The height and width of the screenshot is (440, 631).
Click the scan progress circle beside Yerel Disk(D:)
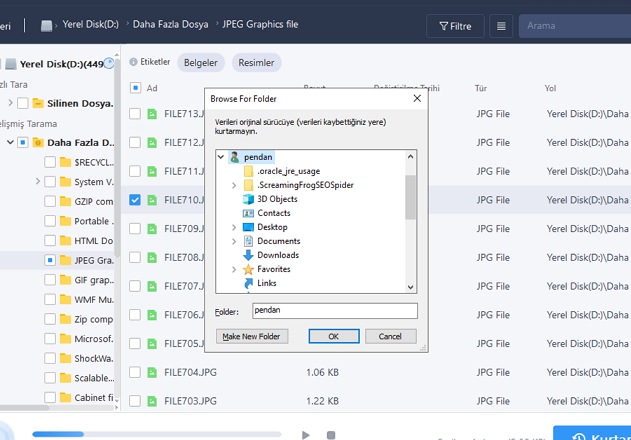(109, 63)
